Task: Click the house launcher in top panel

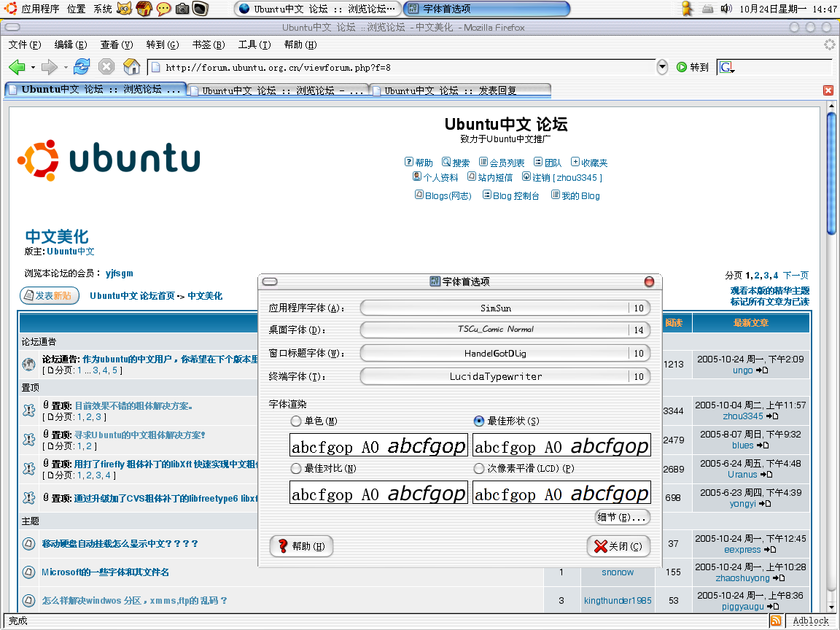Action: point(144,9)
